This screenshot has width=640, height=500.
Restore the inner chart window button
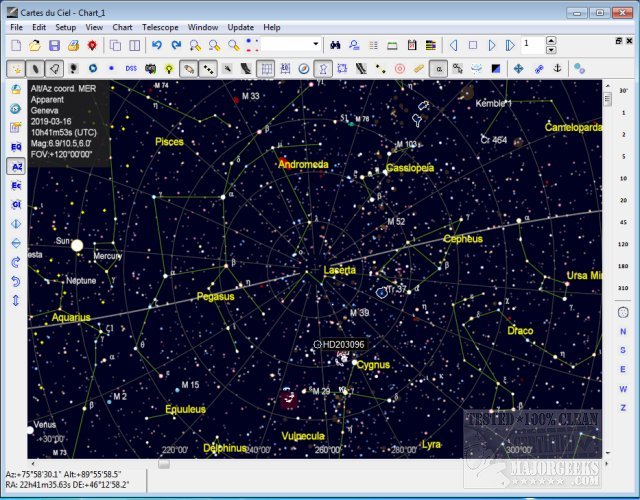pyautogui.click(x=619, y=41)
